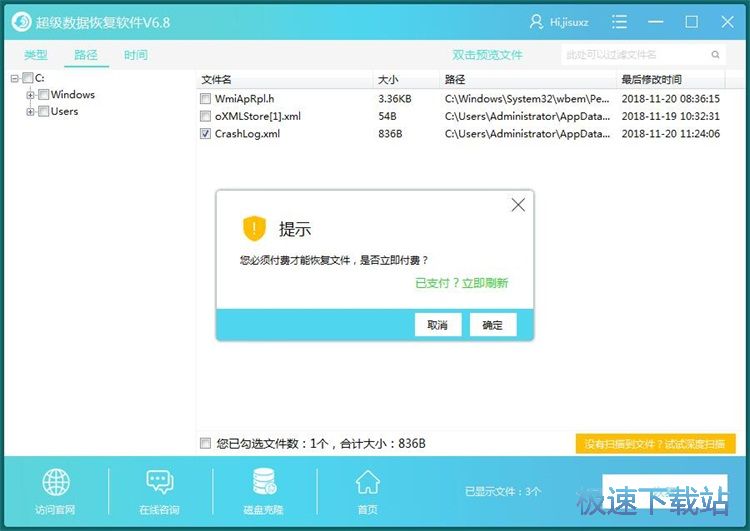This screenshot has height=531, width=750.
Task: Click the yellow shield warning icon
Action: pos(254,229)
